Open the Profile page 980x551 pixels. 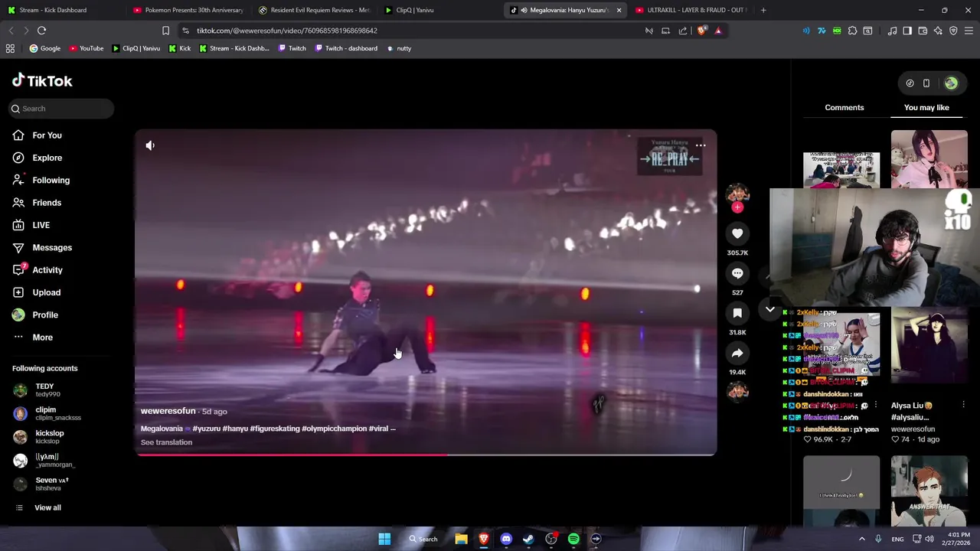(35, 315)
